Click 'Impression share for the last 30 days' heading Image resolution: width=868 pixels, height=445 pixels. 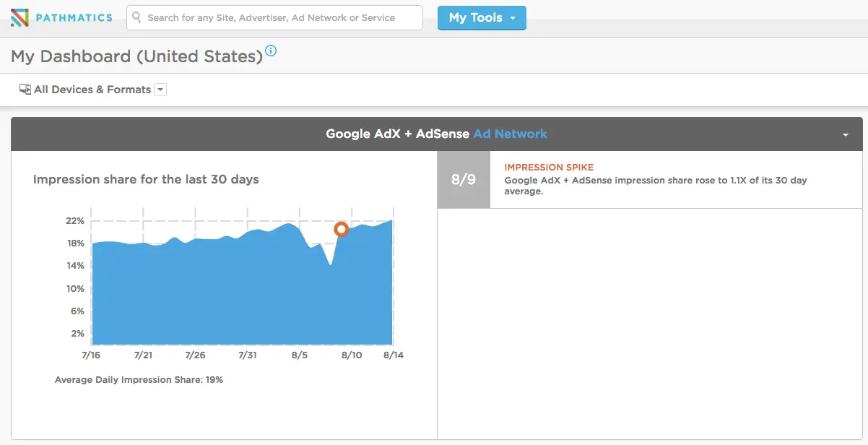pos(146,179)
